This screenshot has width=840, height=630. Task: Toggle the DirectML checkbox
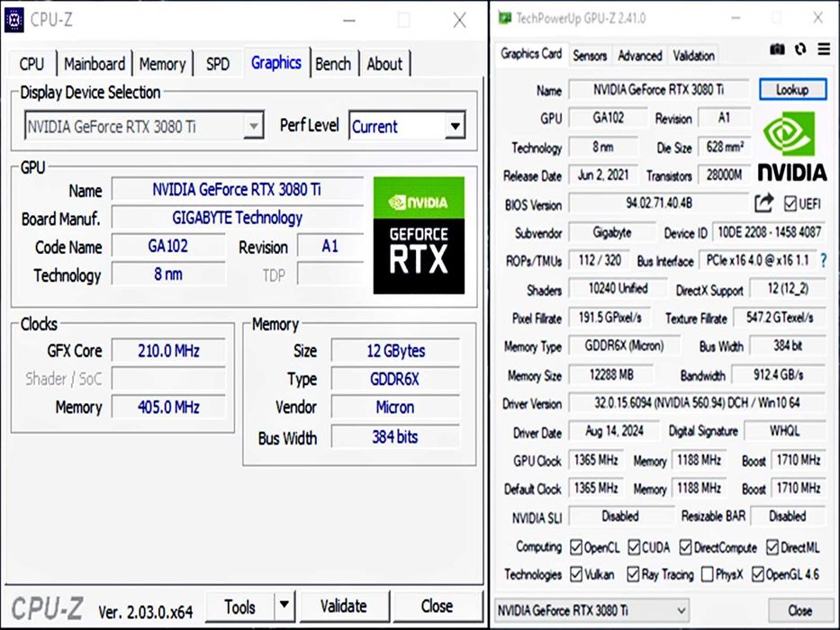(x=772, y=547)
